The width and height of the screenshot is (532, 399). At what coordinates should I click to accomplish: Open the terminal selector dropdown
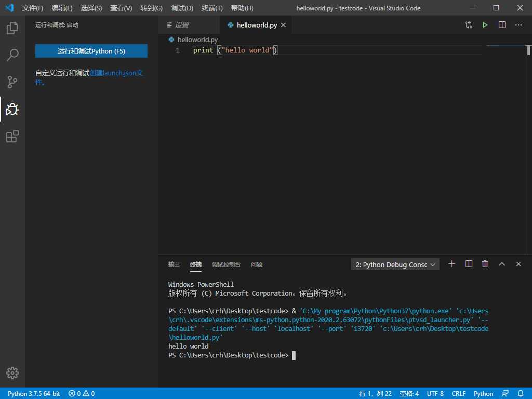(395, 264)
